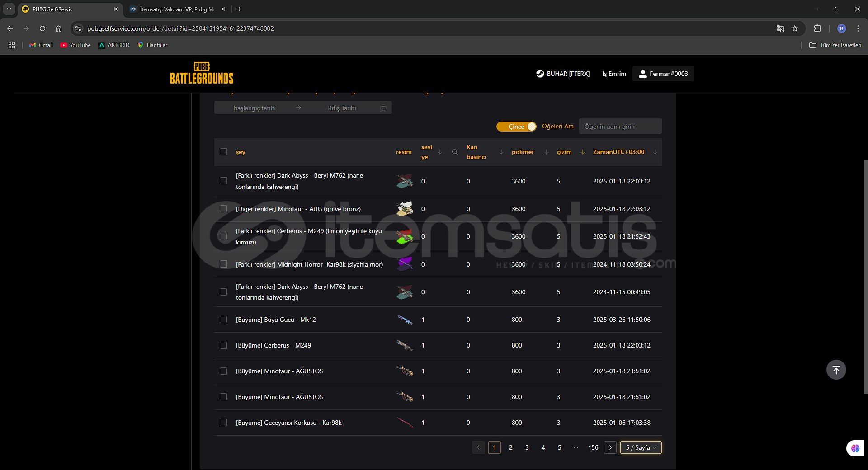Open the ARTGRİD bookmark
This screenshot has height=470, width=868.
[114, 45]
